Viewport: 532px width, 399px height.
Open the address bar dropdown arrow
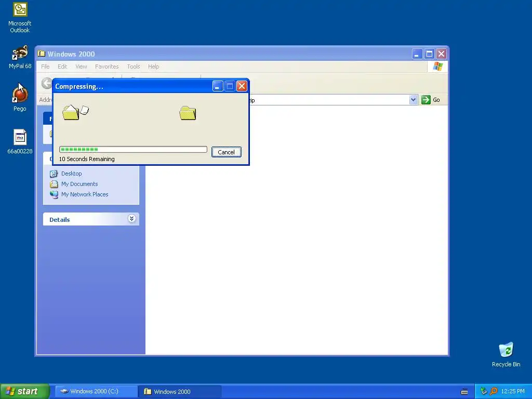(413, 100)
